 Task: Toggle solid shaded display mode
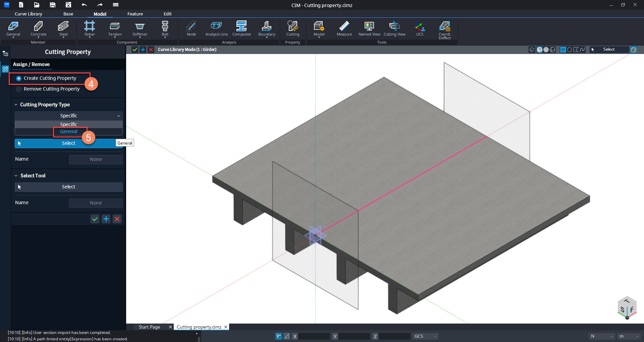click(x=546, y=50)
